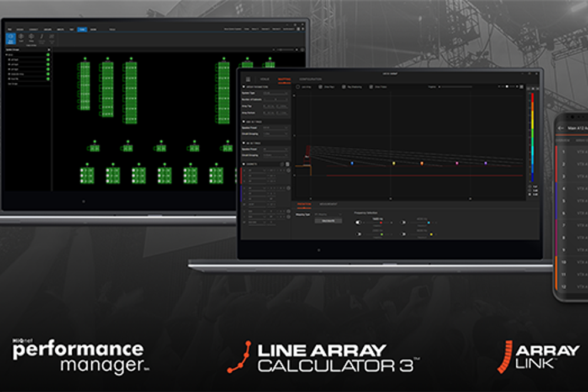Viewport: 588px width, 392px height.
Task: Select the pink marker on the mapping plot
Action: tap(457, 163)
